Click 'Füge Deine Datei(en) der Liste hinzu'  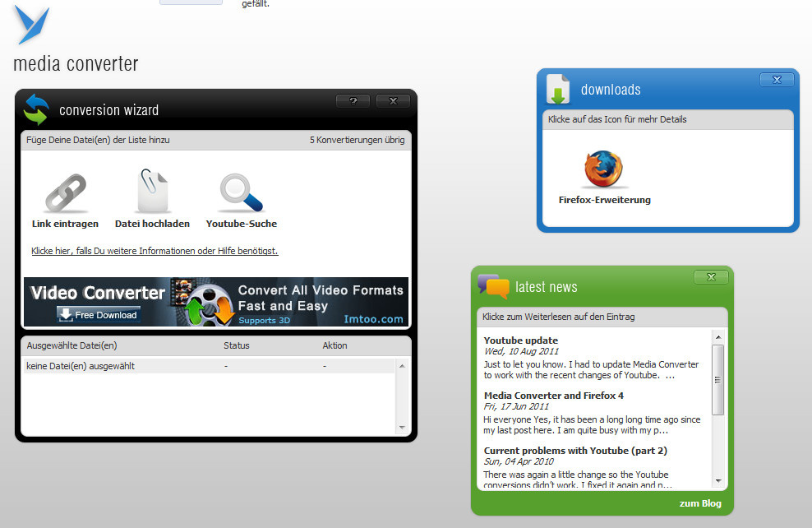tap(98, 140)
